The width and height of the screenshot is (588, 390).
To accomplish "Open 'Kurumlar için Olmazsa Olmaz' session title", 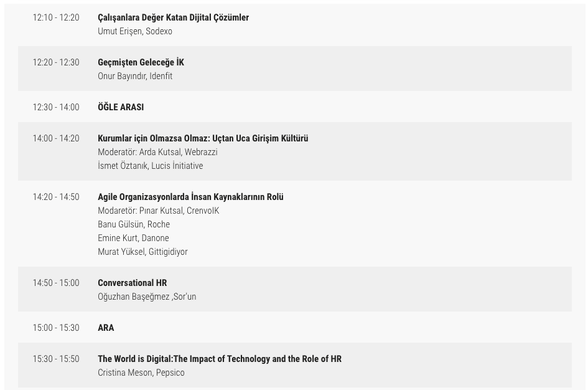I will (x=203, y=138).
